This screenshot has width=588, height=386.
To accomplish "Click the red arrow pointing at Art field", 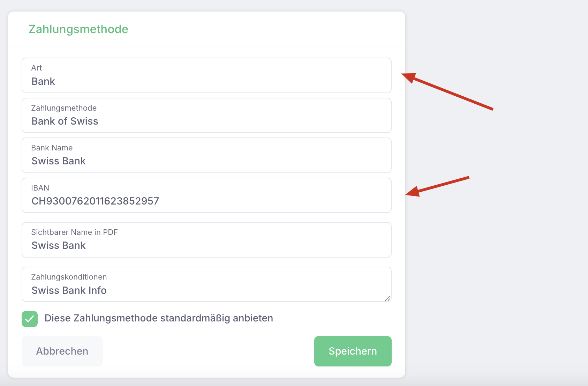I will [447, 91].
